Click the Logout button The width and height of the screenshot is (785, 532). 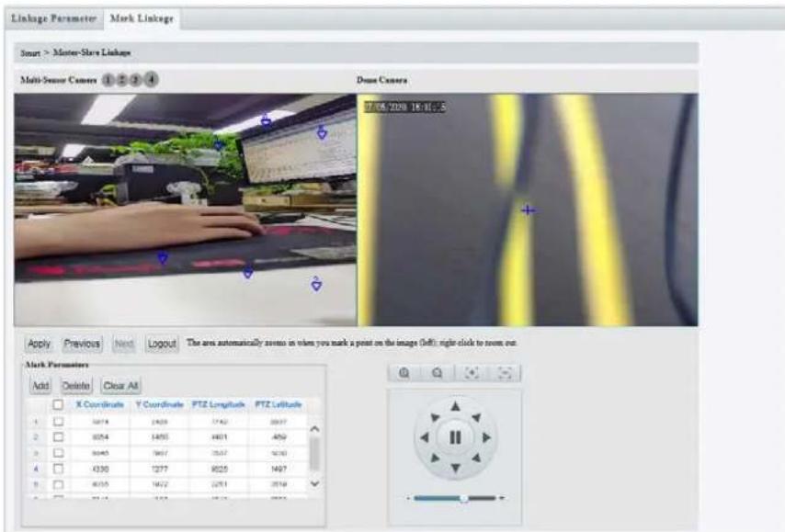(162, 344)
